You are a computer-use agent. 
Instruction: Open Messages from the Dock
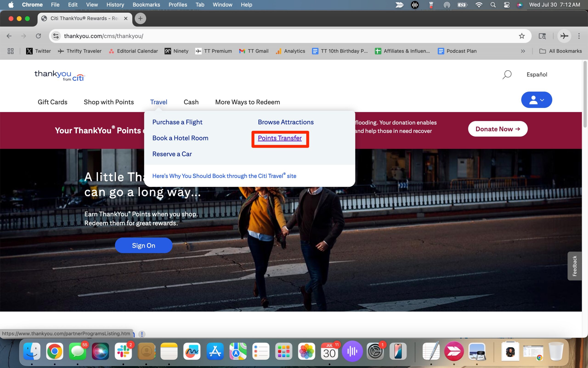77,351
